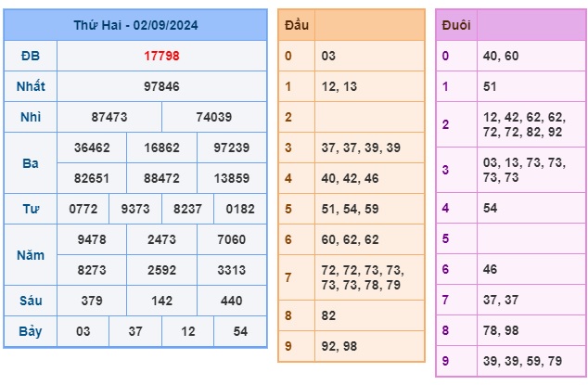
Task: Select the ĐB row label
Action: point(31,56)
